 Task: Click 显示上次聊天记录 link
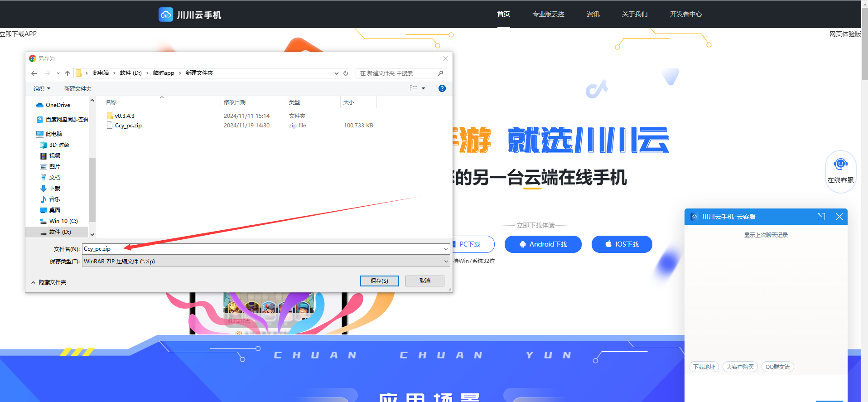(766, 235)
